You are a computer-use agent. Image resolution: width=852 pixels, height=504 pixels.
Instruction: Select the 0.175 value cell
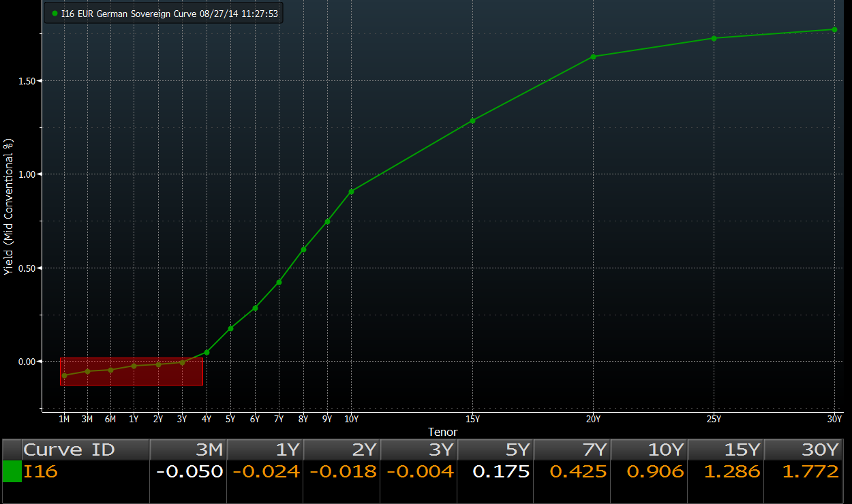[496, 471]
